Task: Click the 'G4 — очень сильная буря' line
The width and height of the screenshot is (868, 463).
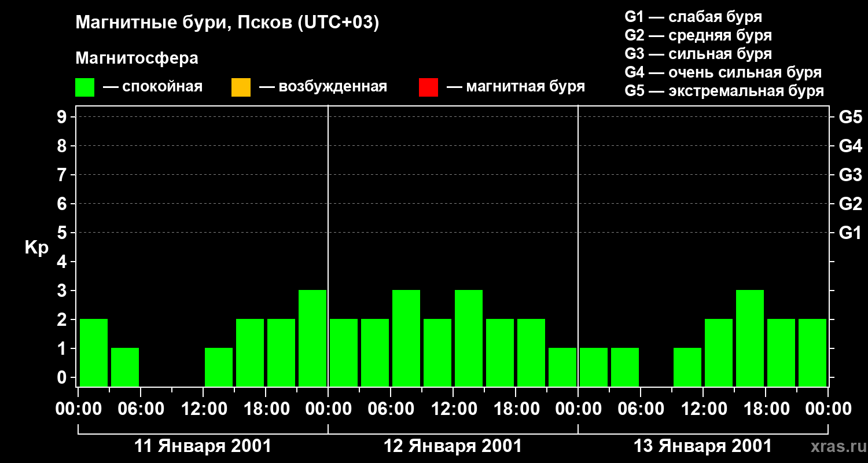Action: tap(723, 72)
